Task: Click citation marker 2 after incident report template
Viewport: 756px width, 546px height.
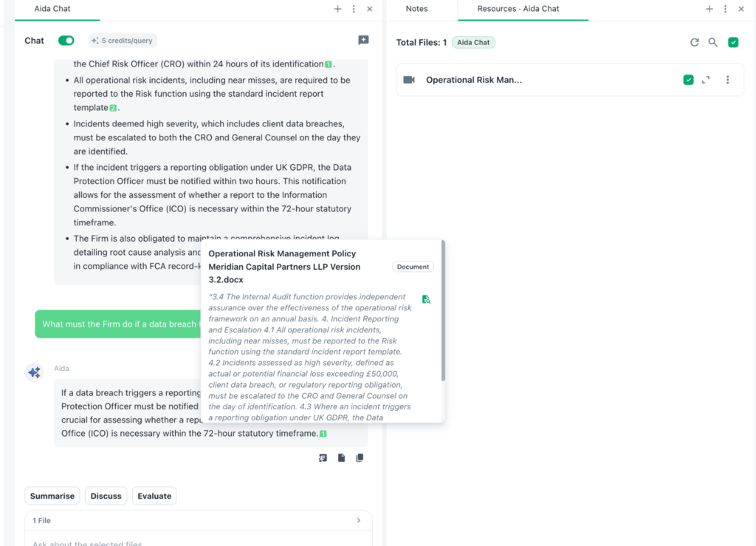Action: coord(114,108)
